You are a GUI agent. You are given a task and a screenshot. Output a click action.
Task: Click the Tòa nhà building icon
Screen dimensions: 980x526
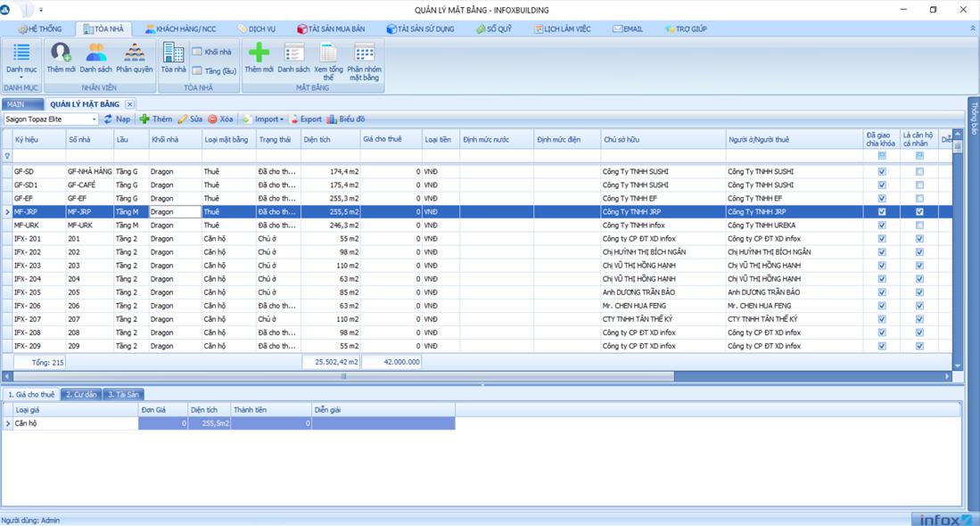pyautogui.click(x=173, y=57)
